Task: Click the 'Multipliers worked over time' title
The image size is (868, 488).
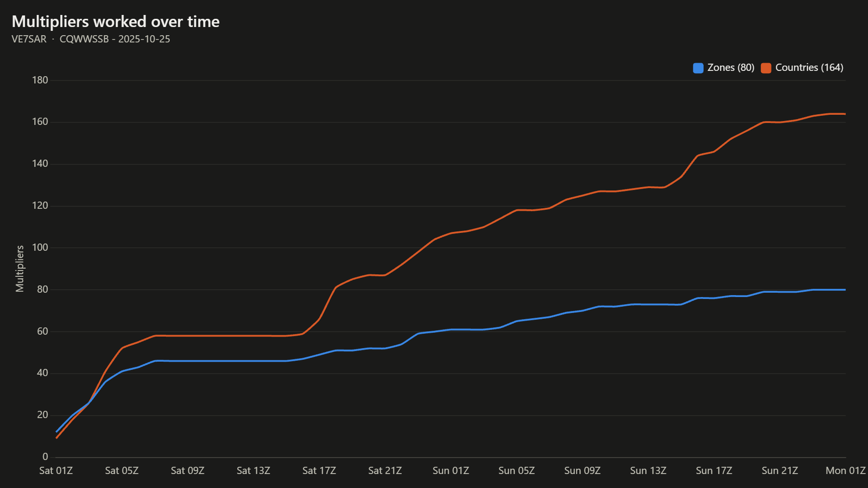Action: click(116, 22)
